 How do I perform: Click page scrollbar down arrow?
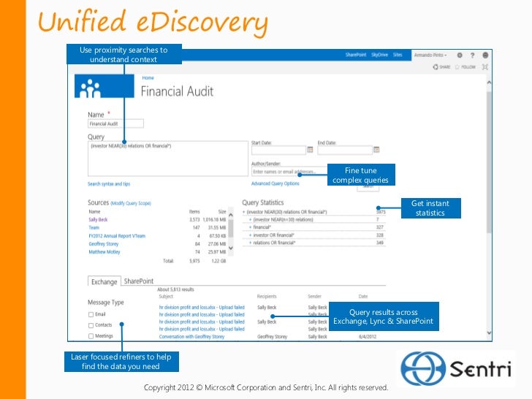coord(489,332)
